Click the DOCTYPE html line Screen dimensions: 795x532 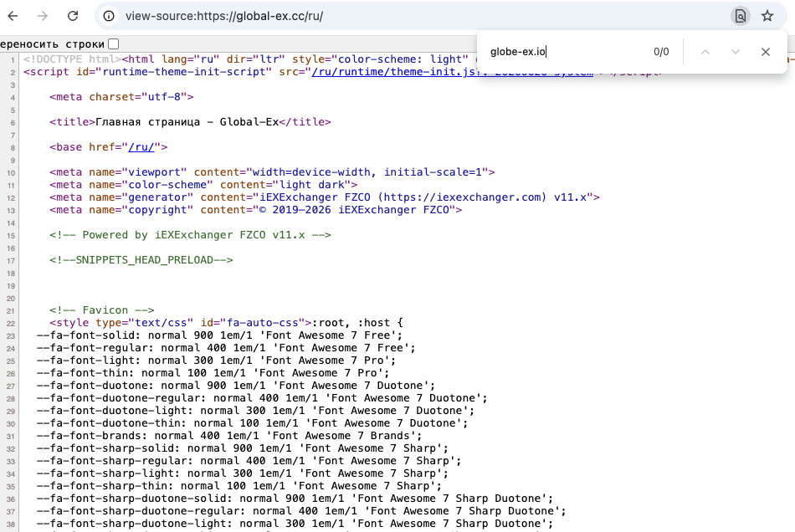73,59
